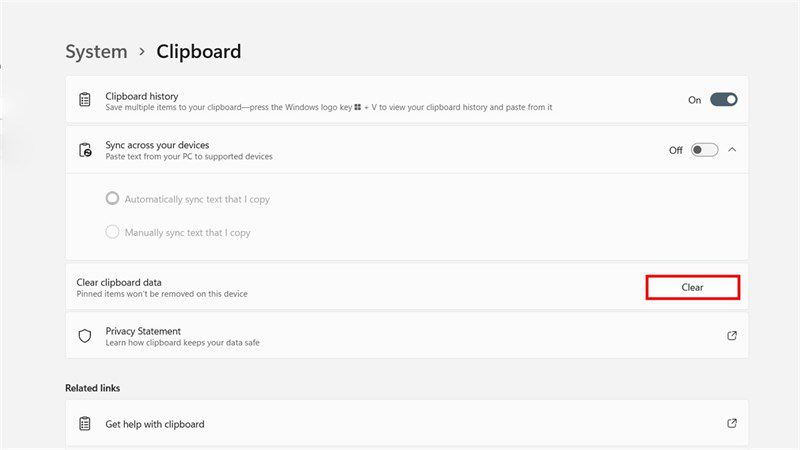This screenshot has height=450, width=800.
Task: Click the Clear clipboard data row
Action: [x=407, y=287]
